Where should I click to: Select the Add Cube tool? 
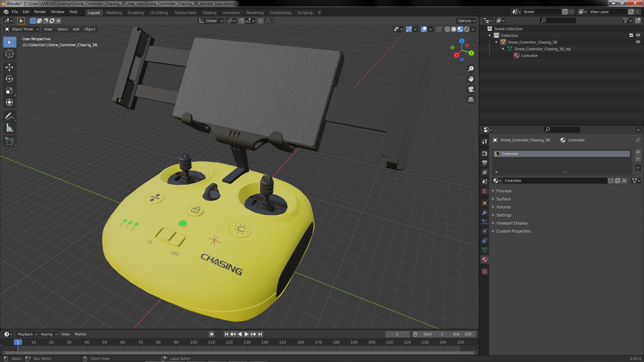click(x=9, y=141)
